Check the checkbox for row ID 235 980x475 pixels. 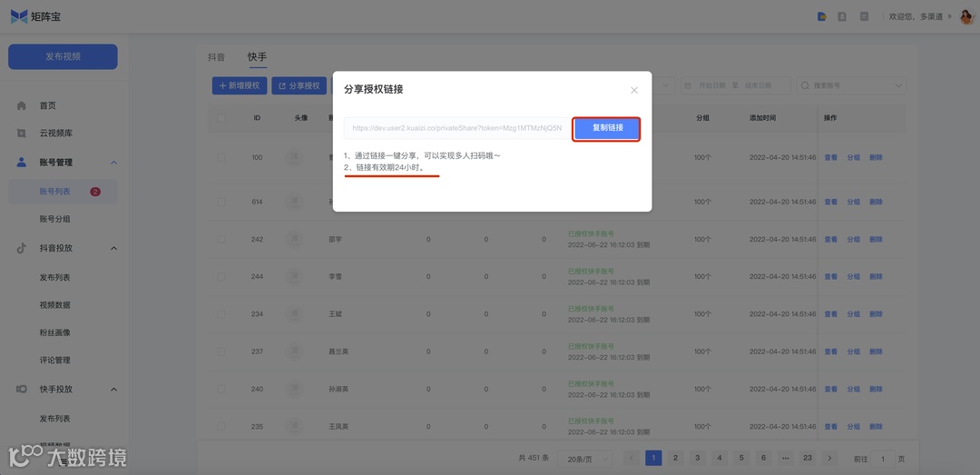(x=221, y=426)
